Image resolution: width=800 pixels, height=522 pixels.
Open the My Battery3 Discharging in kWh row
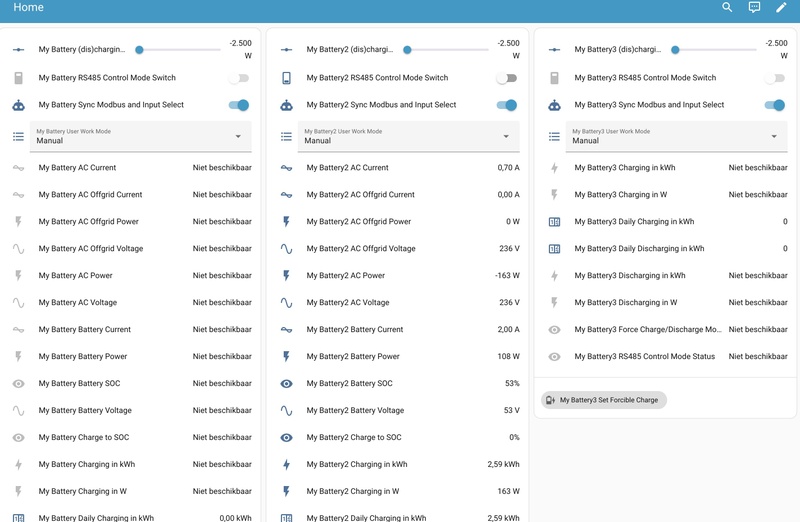(x=668, y=276)
